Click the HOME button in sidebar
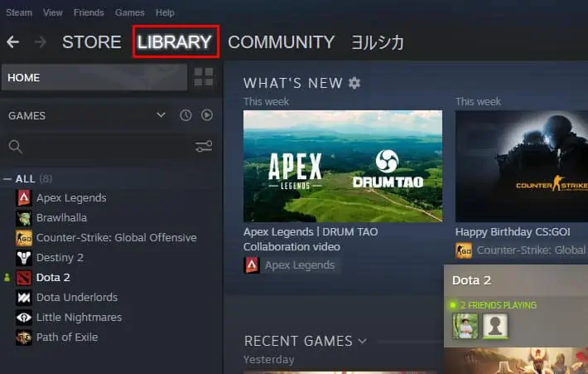The width and height of the screenshot is (588, 374). pos(93,77)
